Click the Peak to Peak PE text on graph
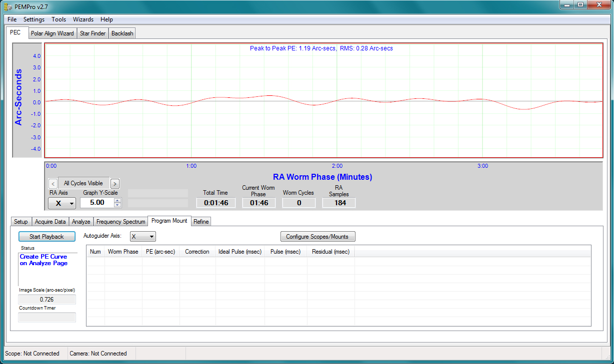 click(x=321, y=48)
